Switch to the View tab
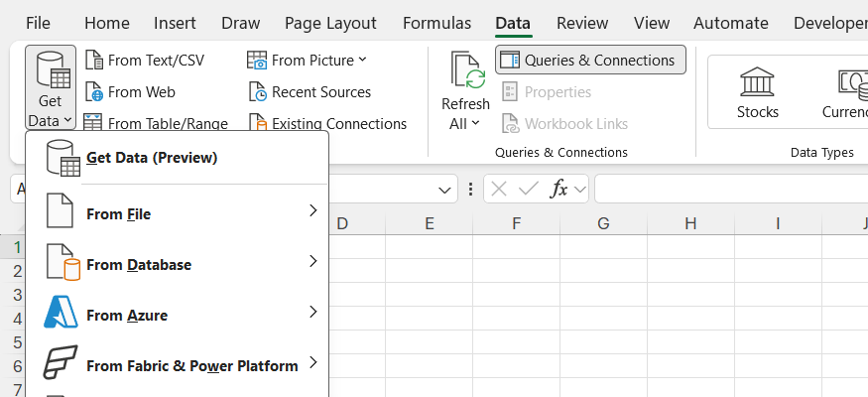This screenshot has height=397, width=868. coord(652,23)
